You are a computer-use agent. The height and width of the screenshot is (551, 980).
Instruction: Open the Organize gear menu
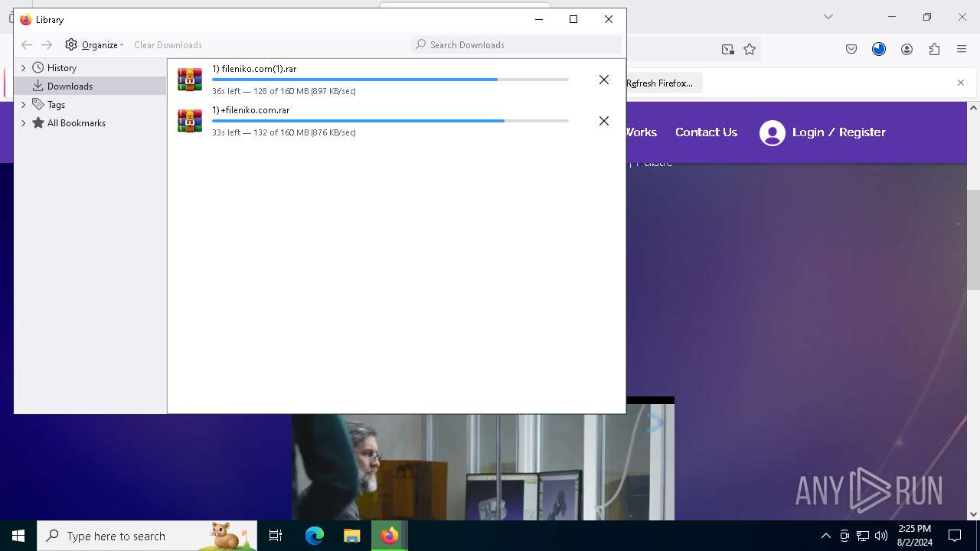click(x=93, y=44)
